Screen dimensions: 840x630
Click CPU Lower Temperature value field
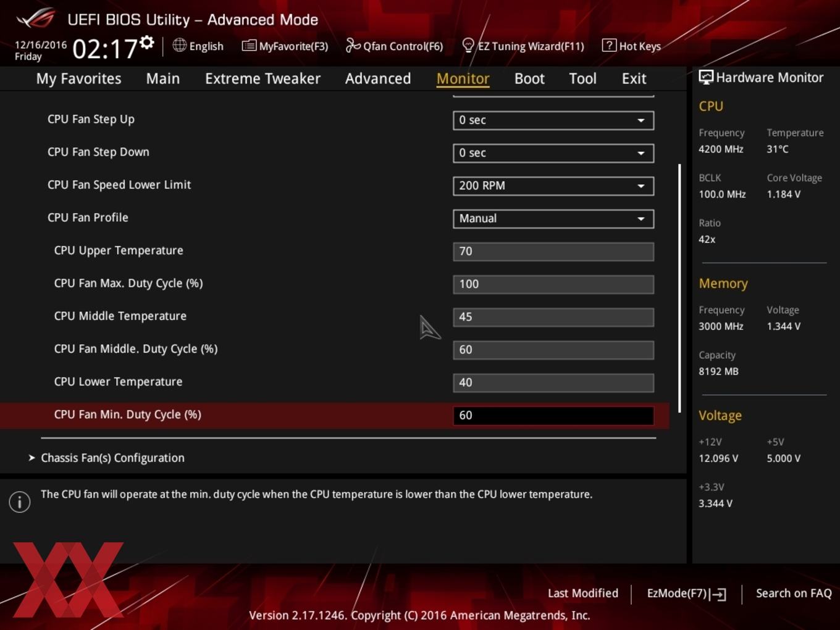pyautogui.click(x=553, y=382)
